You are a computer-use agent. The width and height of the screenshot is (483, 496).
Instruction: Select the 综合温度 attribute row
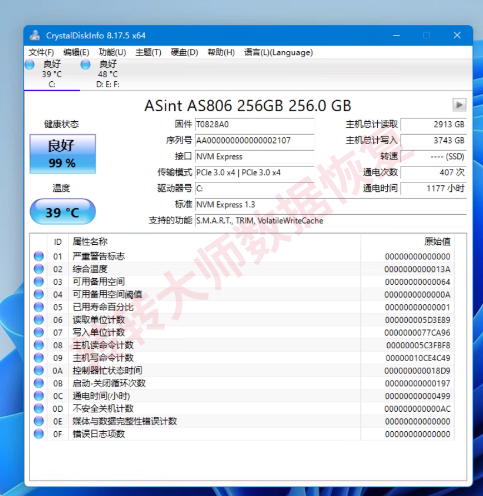point(242,269)
